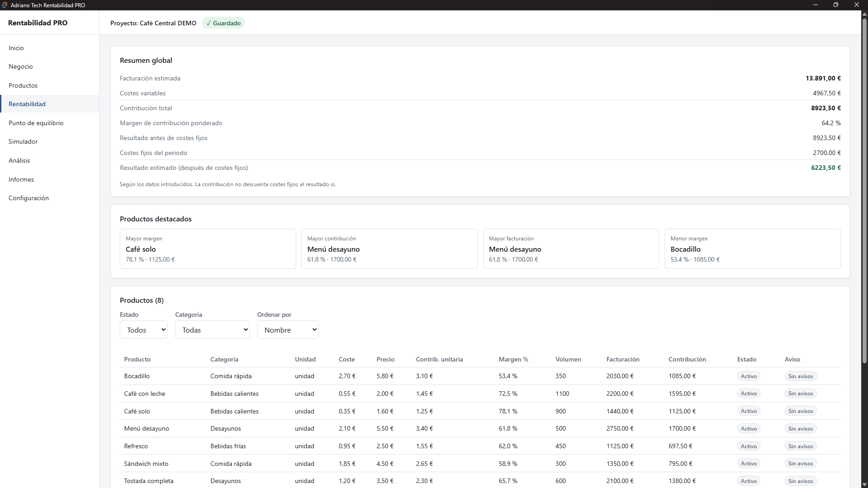Viewport: 868px width, 488px height.
Task: Click the vertical scrollbar thumb
Action: [864, 190]
